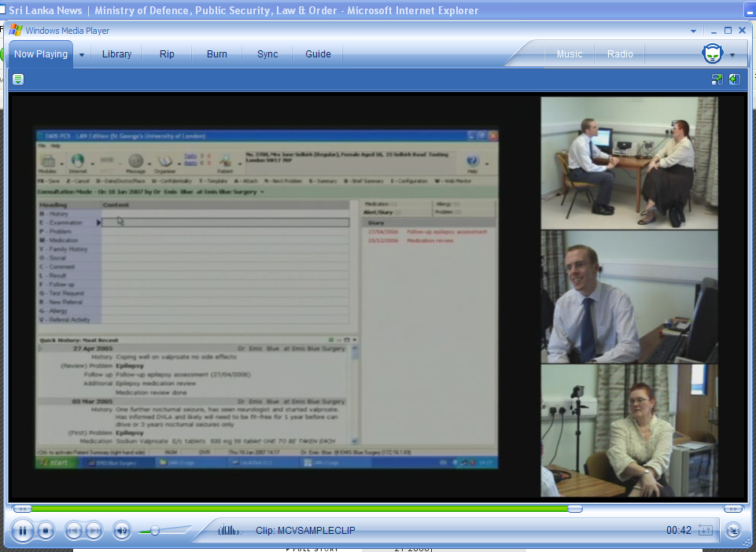Click the Previous track button

(x=73, y=531)
